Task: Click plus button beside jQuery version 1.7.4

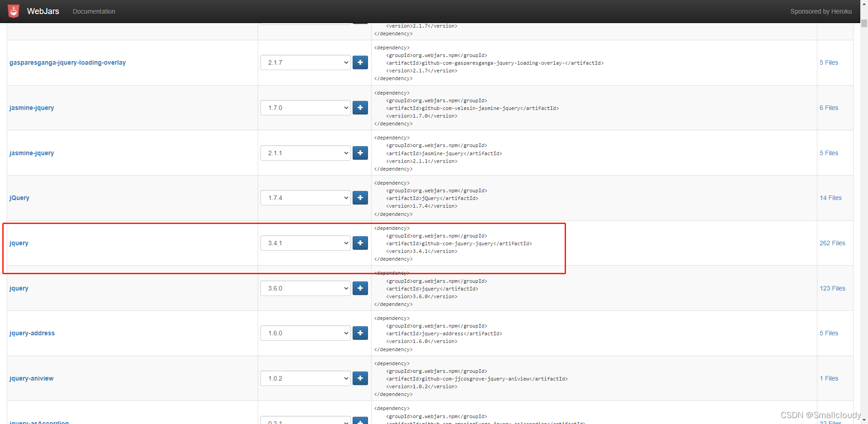Action: [360, 198]
